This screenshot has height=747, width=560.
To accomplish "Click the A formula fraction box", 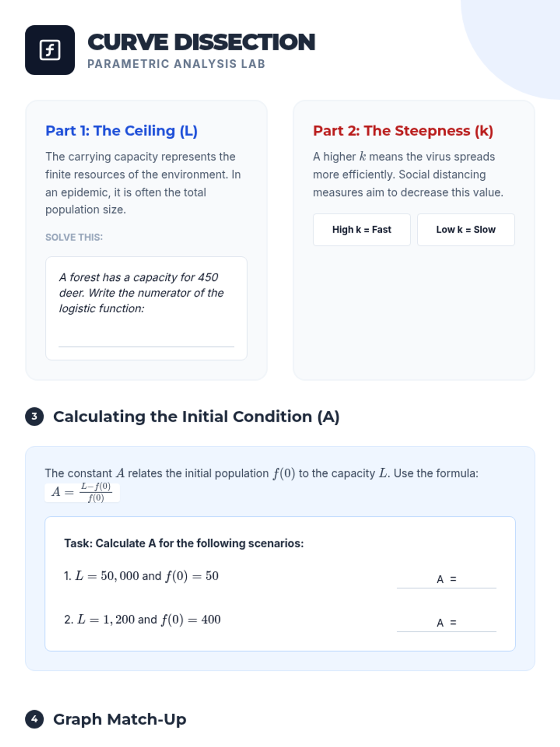I will [82, 492].
